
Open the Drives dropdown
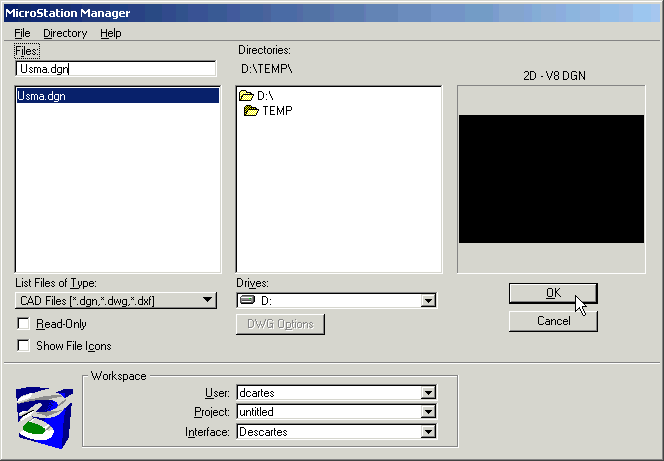pyautogui.click(x=428, y=301)
